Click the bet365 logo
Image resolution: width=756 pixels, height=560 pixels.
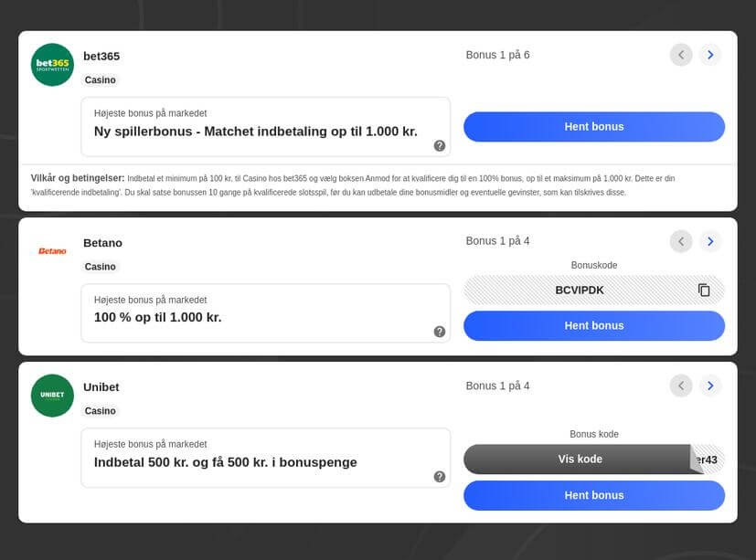pyautogui.click(x=52, y=65)
